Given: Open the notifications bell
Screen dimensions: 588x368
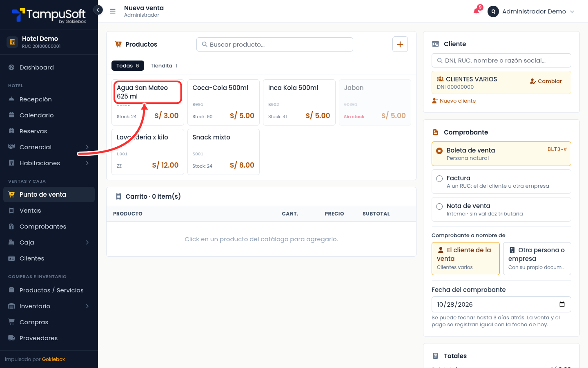Looking at the screenshot, I should pos(476,11).
